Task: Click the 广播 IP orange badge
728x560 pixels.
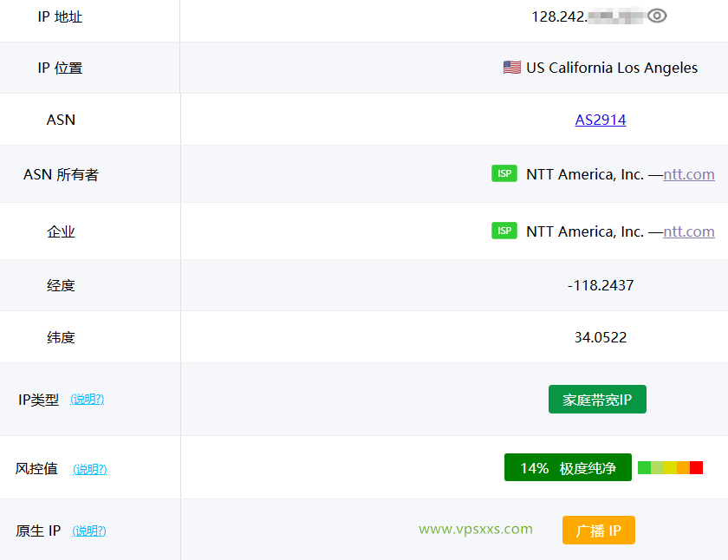Action: pyautogui.click(x=599, y=531)
